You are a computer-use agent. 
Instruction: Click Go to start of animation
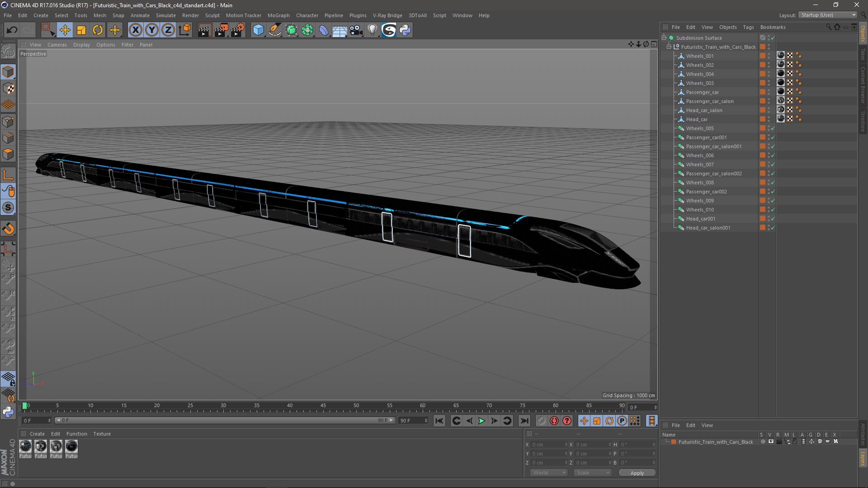(439, 421)
